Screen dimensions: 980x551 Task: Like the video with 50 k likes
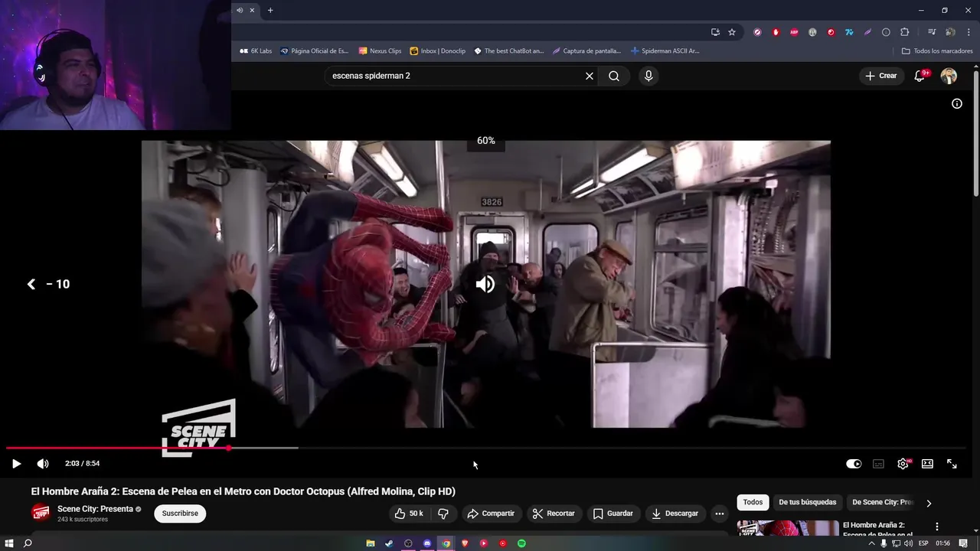pos(409,514)
